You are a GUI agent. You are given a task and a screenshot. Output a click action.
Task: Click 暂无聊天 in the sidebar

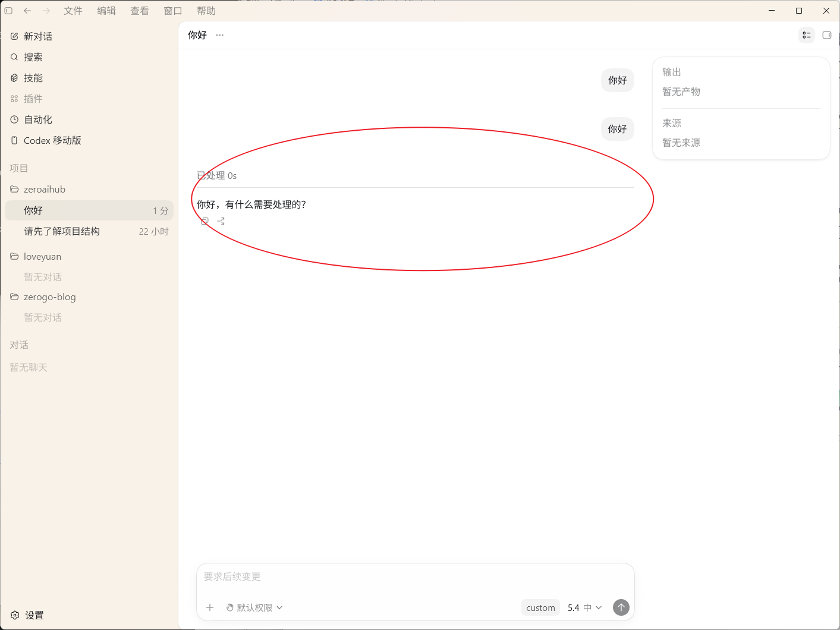click(x=29, y=367)
